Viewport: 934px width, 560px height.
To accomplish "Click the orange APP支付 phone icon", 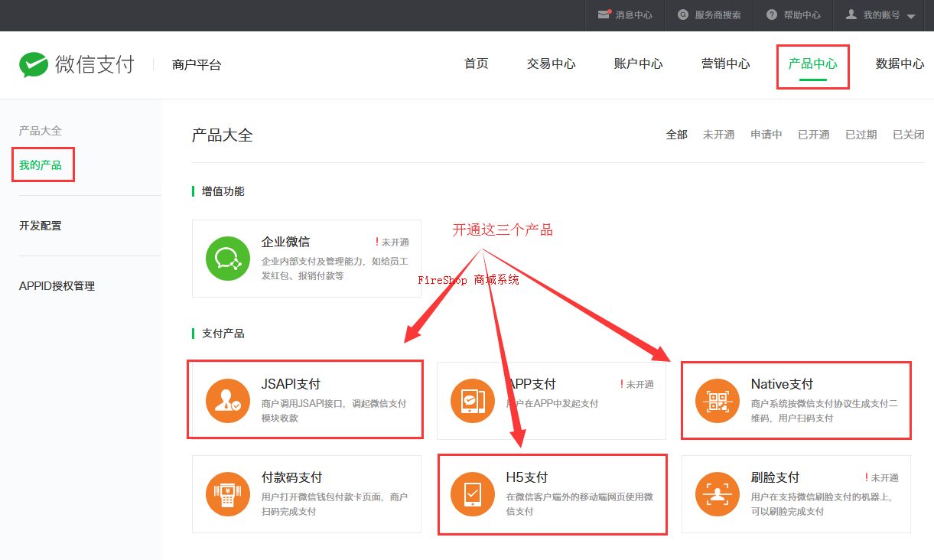I will (473, 401).
